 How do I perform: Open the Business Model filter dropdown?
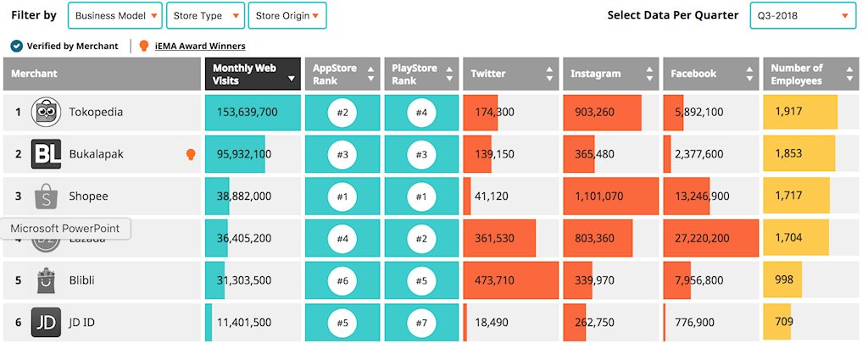tap(114, 15)
